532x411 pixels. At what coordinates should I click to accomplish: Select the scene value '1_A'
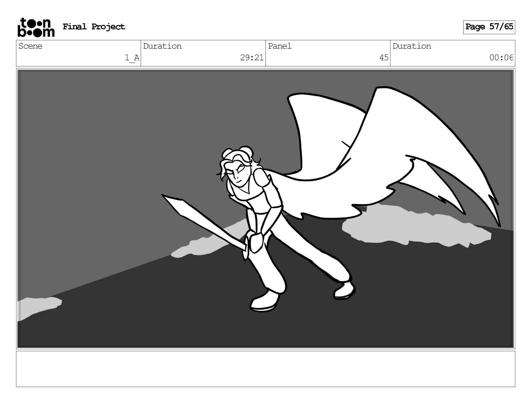pyautogui.click(x=132, y=58)
